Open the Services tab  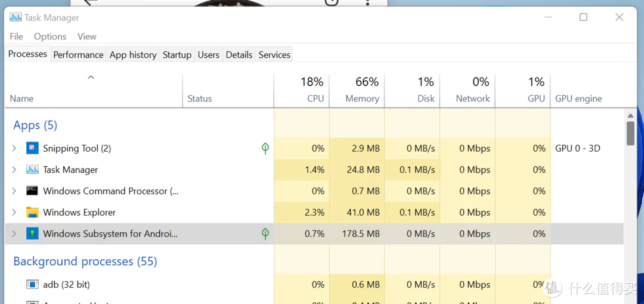(x=274, y=55)
